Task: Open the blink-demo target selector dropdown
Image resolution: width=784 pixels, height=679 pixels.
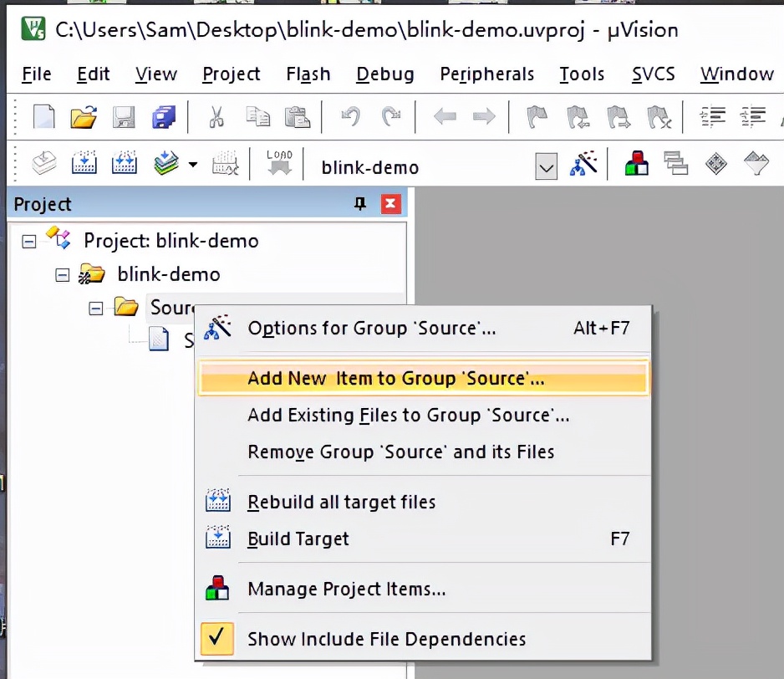Action: tap(546, 167)
